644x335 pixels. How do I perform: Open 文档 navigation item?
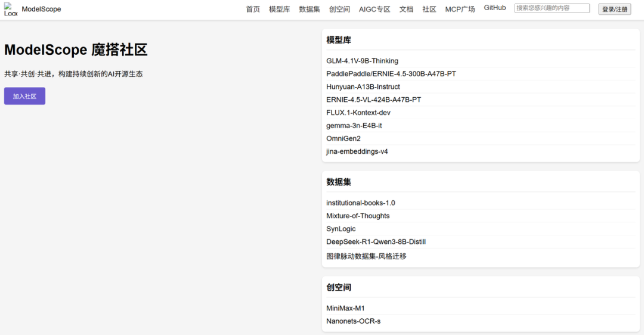click(406, 9)
